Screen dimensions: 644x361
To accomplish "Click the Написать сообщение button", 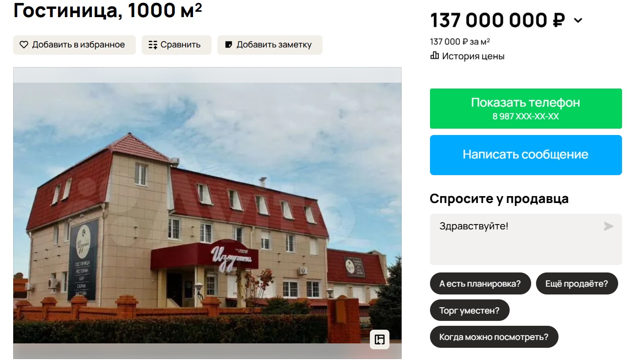I will pos(526,155).
